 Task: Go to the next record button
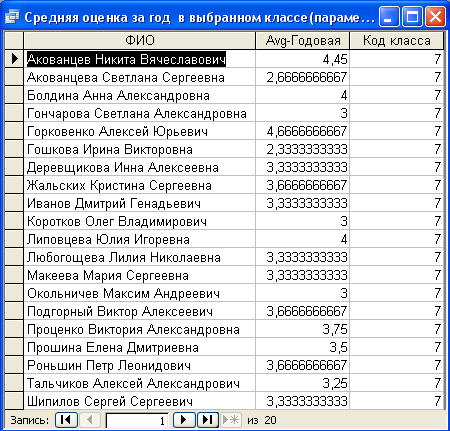pyautogui.click(x=184, y=420)
